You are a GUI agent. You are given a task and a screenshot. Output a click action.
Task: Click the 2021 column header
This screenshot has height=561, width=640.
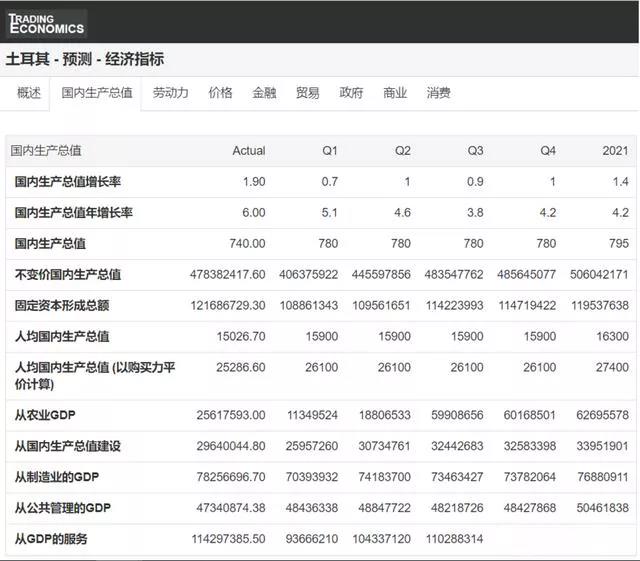(x=616, y=151)
